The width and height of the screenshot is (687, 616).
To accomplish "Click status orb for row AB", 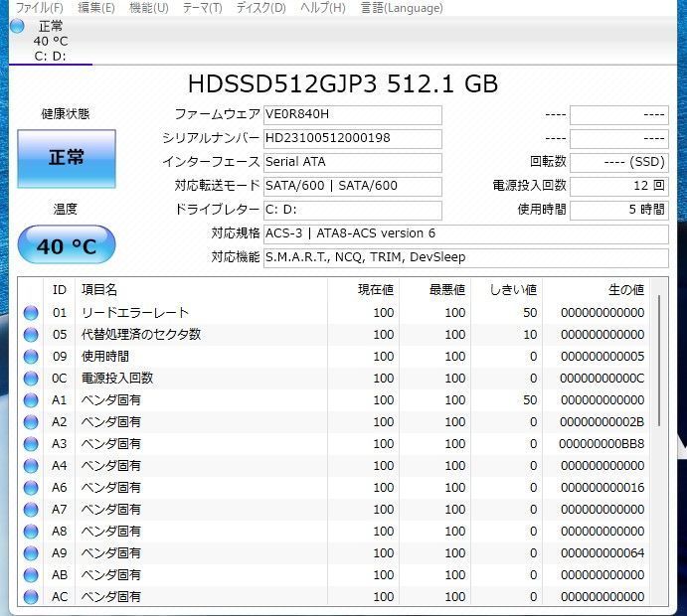I will click(x=31, y=575).
